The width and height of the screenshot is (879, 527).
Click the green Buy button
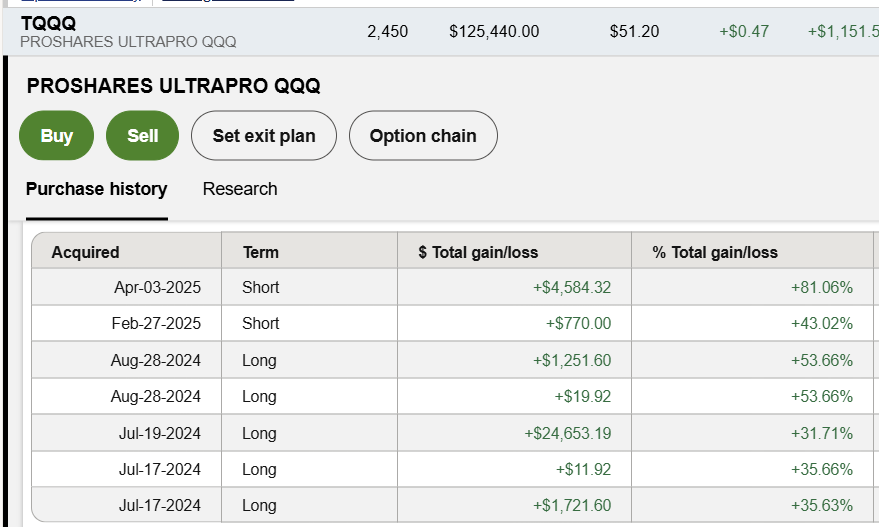[56, 136]
